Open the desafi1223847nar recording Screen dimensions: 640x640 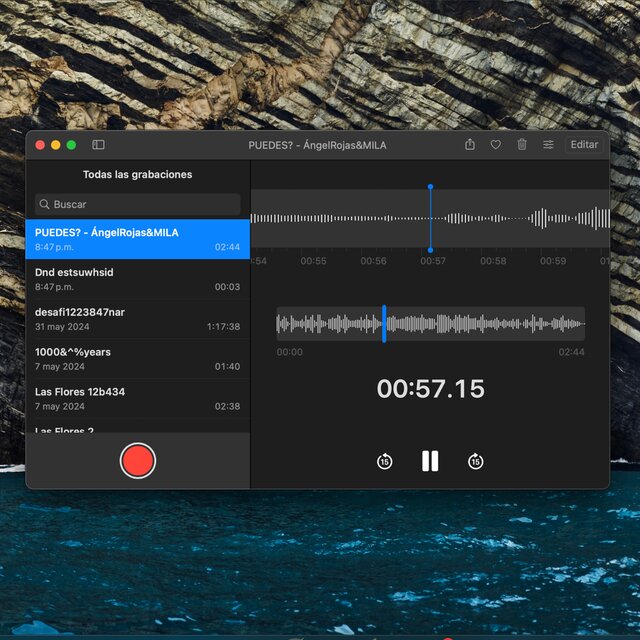pyautogui.click(x=138, y=319)
